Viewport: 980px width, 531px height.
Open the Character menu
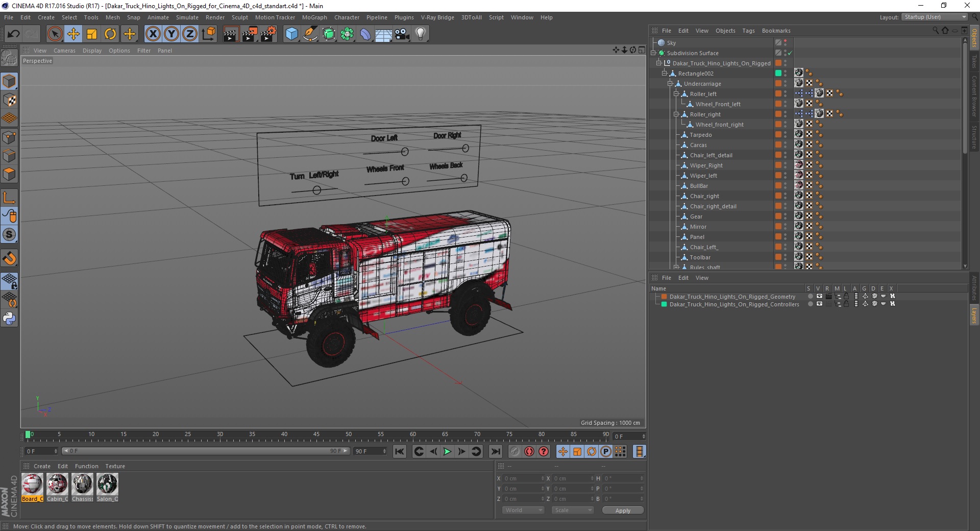click(347, 17)
